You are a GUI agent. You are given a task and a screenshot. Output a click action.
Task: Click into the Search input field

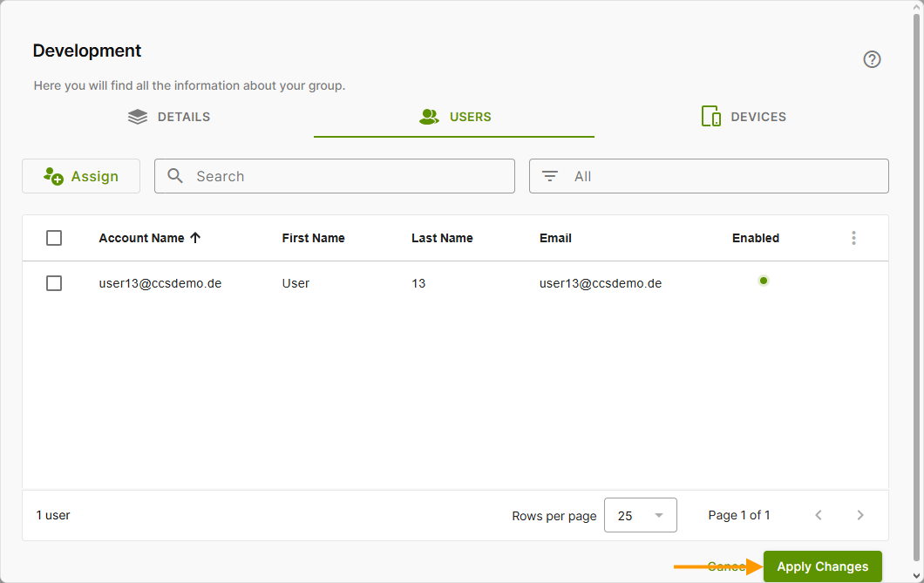[335, 176]
